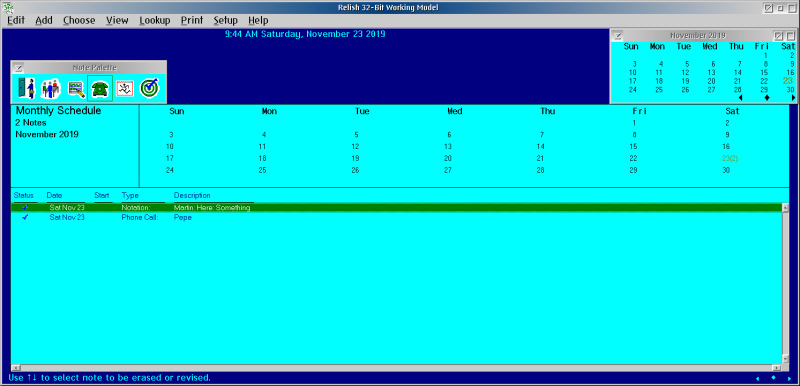Viewport: 800px width, 386px height.
Task: Click the Type column header
Action: click(130, 196)
